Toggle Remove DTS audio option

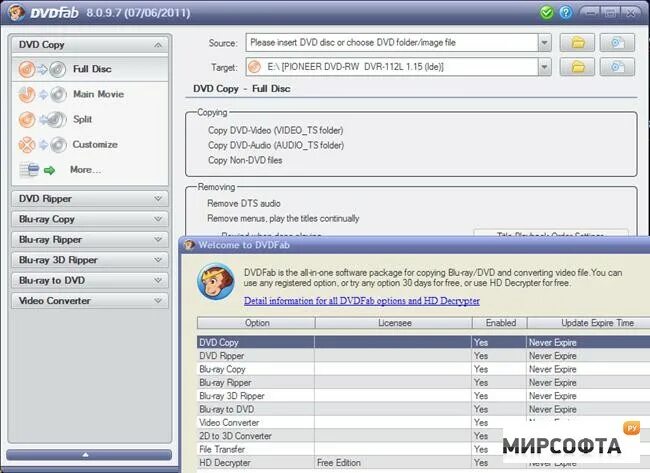(x=244, y=204)
